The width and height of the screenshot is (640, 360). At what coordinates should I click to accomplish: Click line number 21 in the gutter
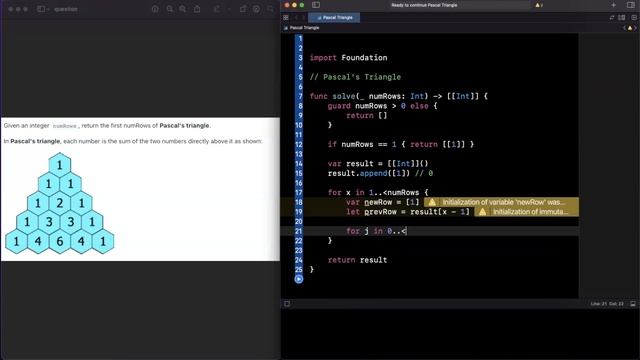[299, 231]
